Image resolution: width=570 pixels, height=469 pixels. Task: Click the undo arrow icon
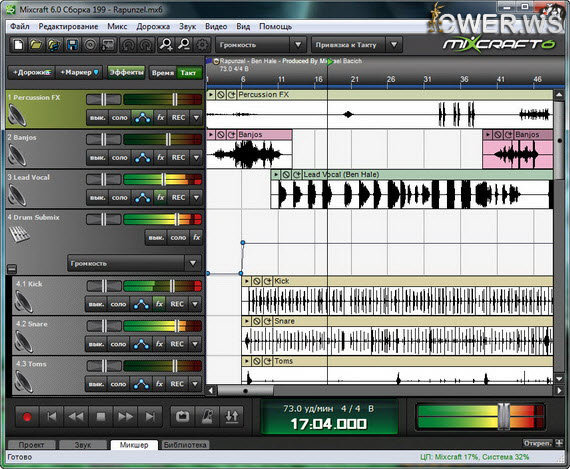pos(128,45)
